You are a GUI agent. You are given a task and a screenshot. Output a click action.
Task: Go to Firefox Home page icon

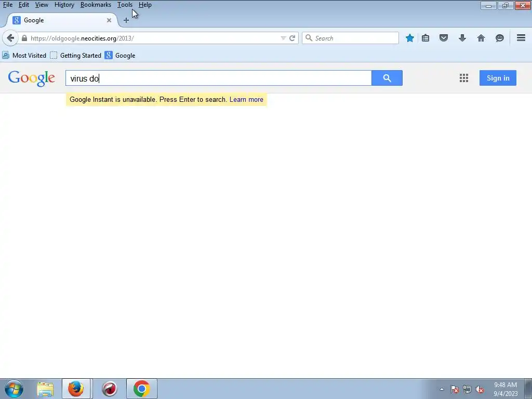[481, 38]
